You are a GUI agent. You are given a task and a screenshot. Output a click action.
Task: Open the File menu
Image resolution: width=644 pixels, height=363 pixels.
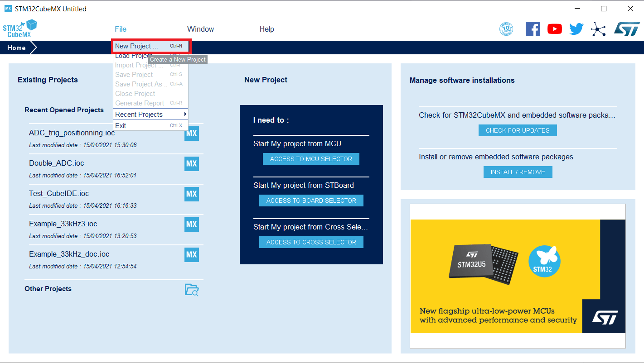pyautogui.click(x=121, y=29)
